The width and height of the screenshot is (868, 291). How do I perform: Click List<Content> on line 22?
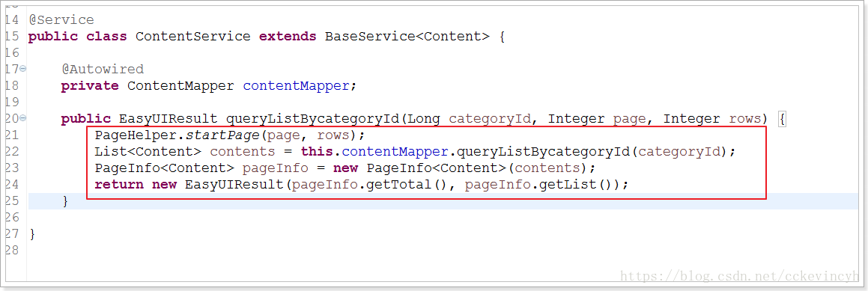[148, 152]
